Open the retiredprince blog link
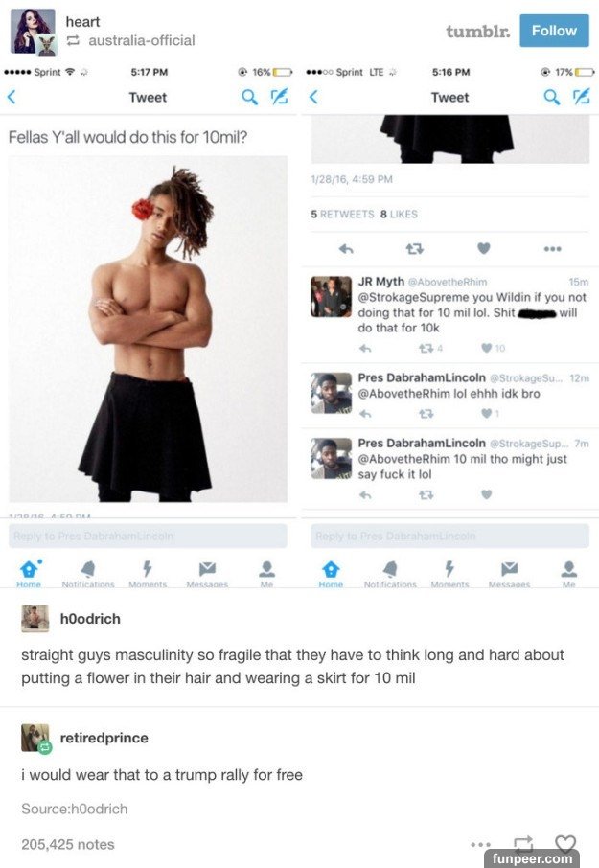Viewport: 599px width, 868px height. coord(104,738)
